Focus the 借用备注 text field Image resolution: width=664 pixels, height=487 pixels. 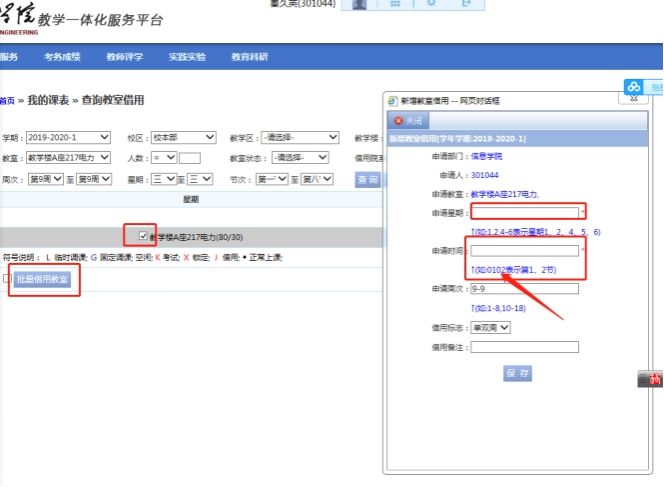tap(525, 347)
